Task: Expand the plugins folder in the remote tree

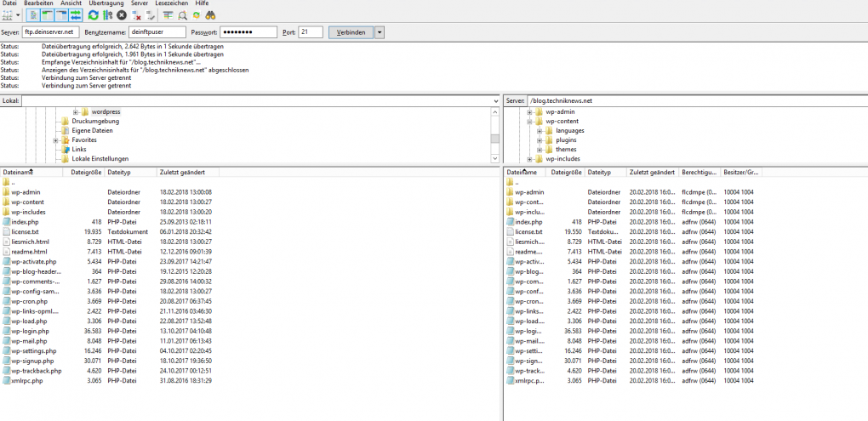Action: pyautogui.click(x=540, y=140)
